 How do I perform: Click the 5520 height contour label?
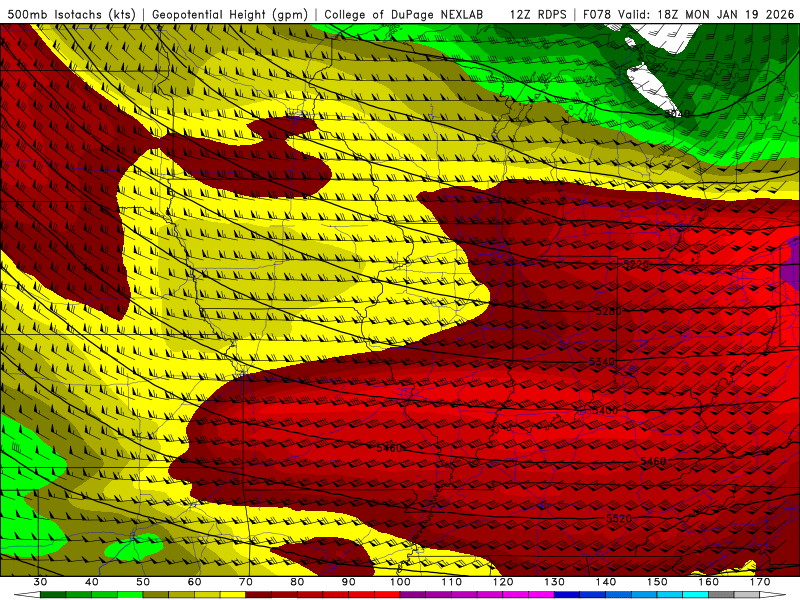(x=619, y=518)
